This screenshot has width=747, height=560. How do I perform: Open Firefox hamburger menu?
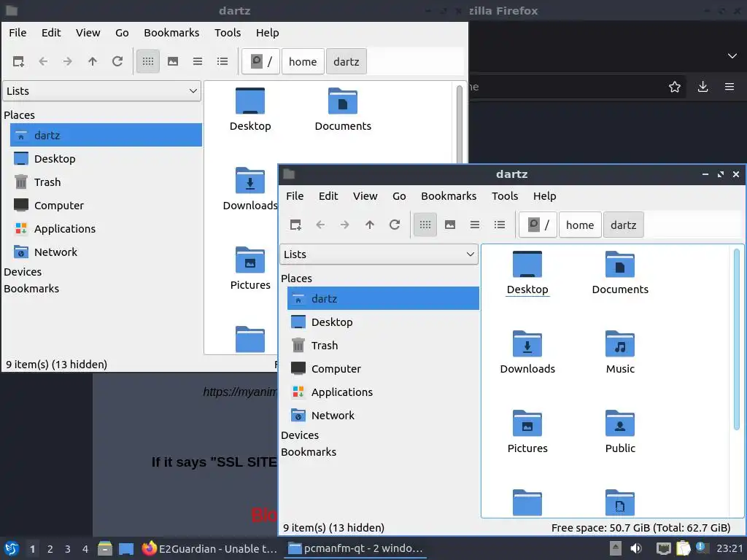coord(729,87)
